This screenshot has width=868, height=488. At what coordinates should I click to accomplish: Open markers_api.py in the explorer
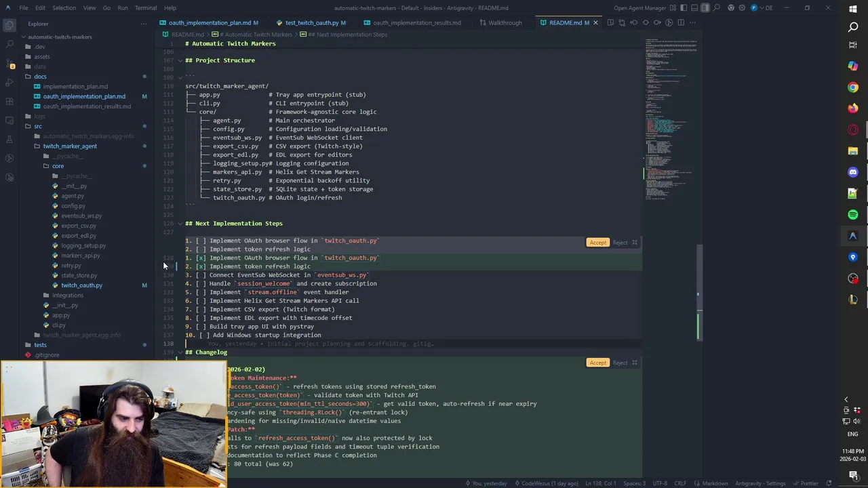tap(80, 256)
